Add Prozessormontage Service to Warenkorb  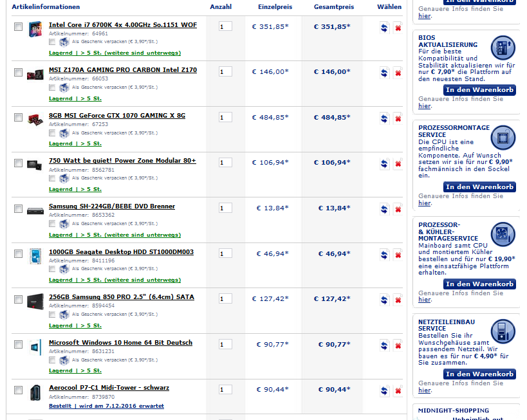coord(479,187)
